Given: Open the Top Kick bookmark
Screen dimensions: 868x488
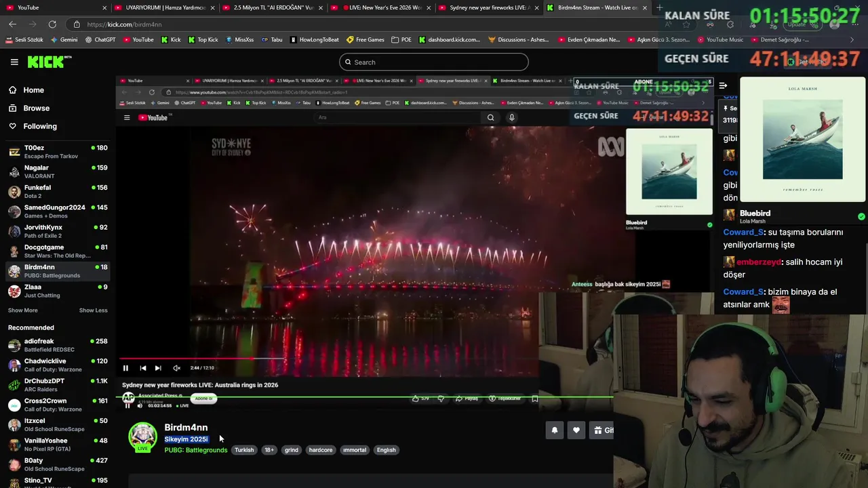Looking at the screenshot, I should pyautogui.click(x=203, y=39).
